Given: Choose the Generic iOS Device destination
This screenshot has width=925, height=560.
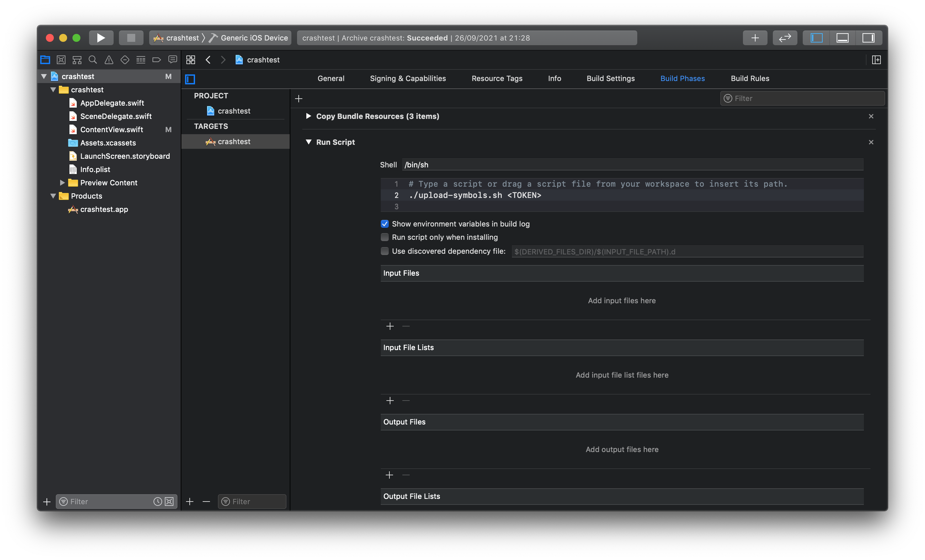Looking at the screenshot, I should tap(249, 38).
